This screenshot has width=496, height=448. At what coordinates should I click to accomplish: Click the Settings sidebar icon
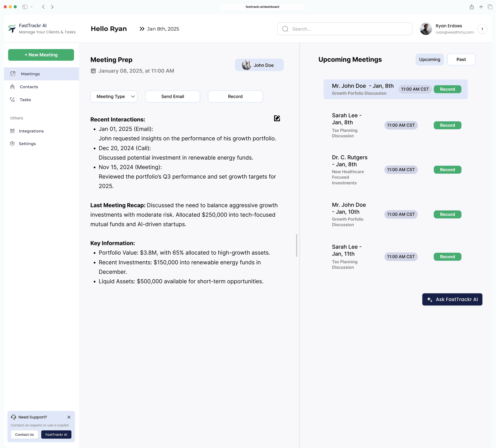point(13,144)
